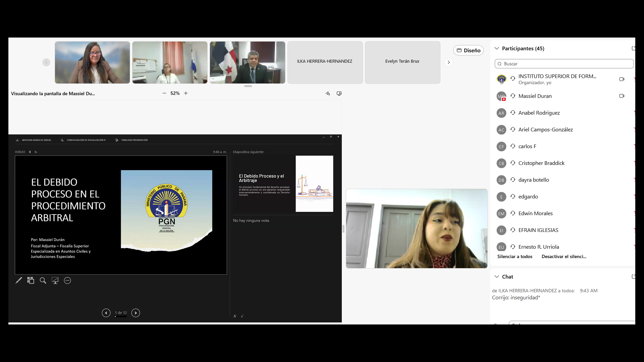Collapse the Participantes section chevron
644x362 pixels.
click(x=497, y=48)
